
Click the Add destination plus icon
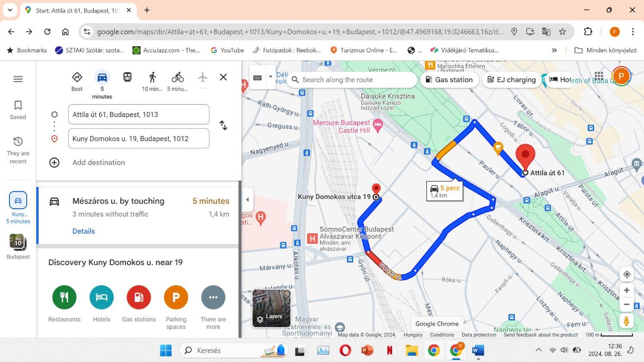click(54, 163)
